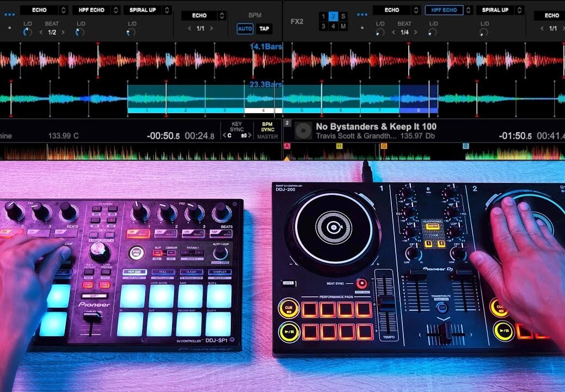Click the TAP tempo button
Viewport: 565px width, 392px height.
click(x=264, y=29)
